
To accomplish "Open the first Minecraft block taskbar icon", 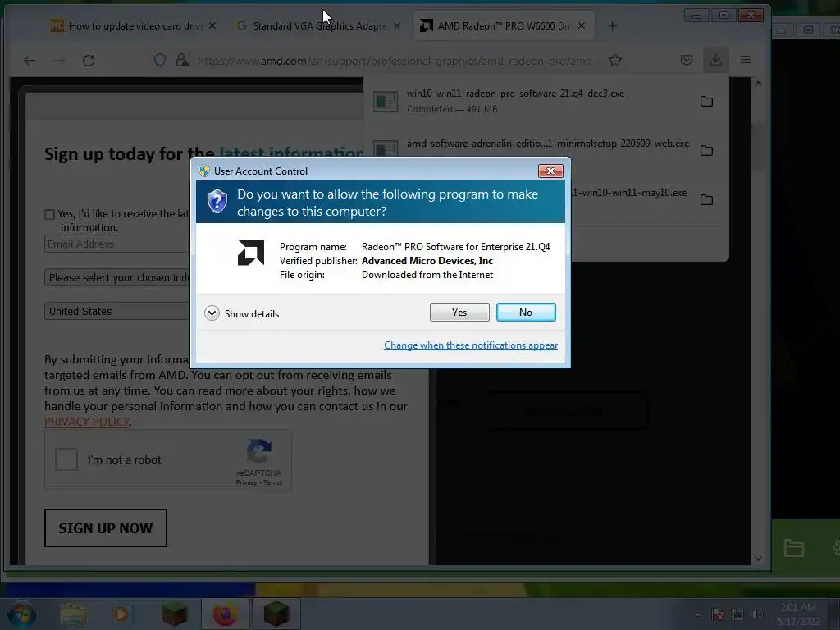I will pos(175,614).
